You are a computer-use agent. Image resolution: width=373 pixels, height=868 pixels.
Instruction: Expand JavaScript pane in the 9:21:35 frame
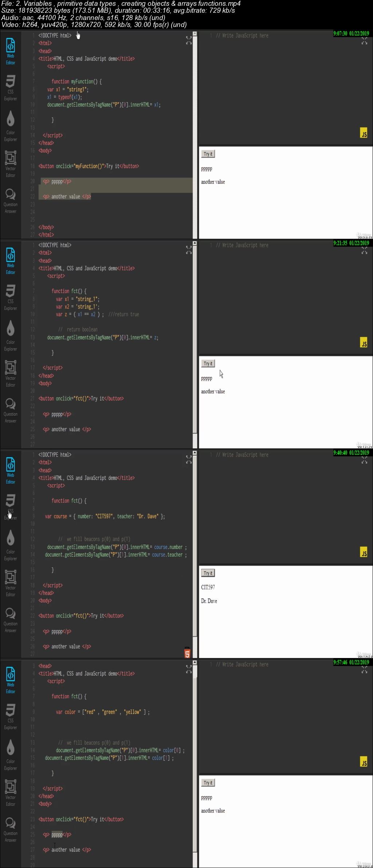[x=364, y=250]
